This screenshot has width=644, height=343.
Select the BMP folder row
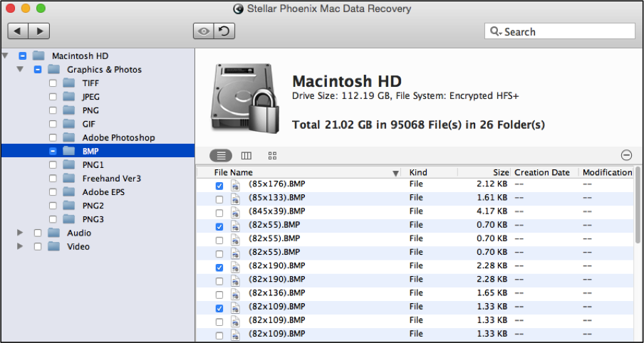click(x=98, y=151)
